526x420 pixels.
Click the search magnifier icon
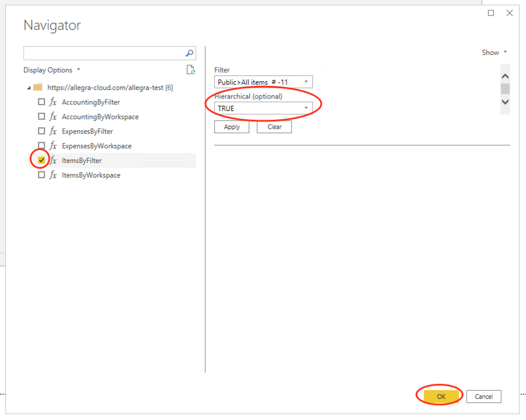(189, 53)
